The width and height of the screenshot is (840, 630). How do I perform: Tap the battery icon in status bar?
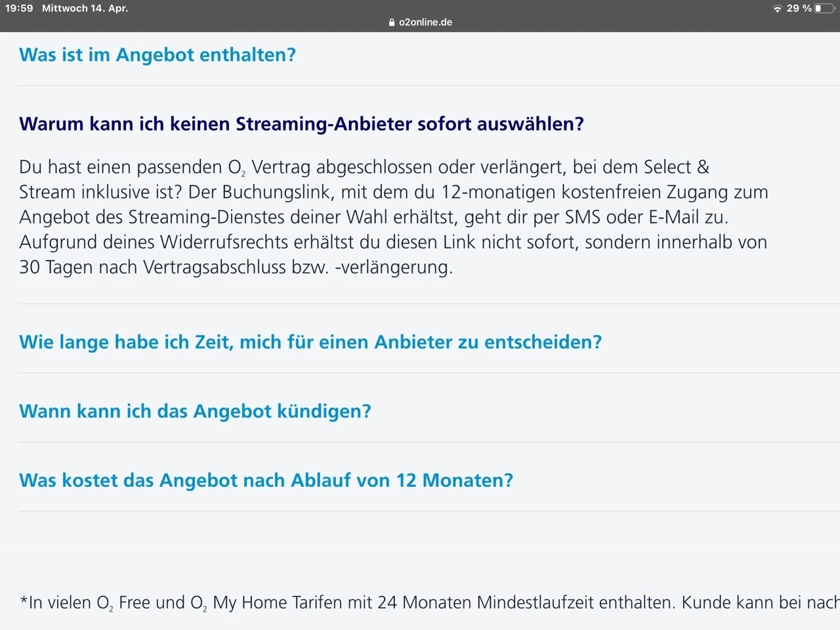pyautogui.click(x=824, y=9)
